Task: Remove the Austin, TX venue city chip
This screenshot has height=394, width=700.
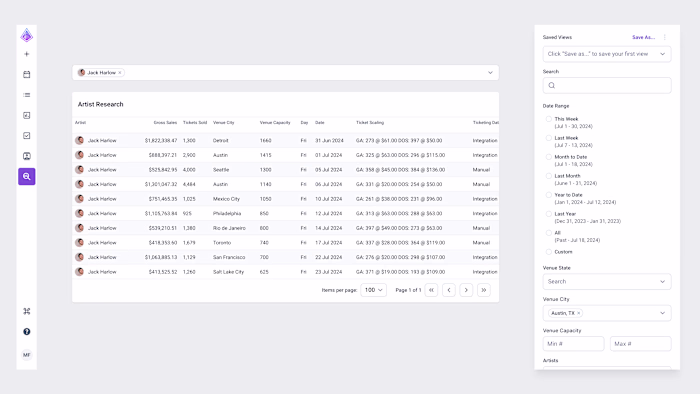Action: tap(579, 313)
